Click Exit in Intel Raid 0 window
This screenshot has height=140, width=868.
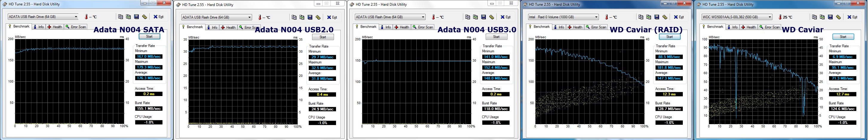(x=679, y=17)
